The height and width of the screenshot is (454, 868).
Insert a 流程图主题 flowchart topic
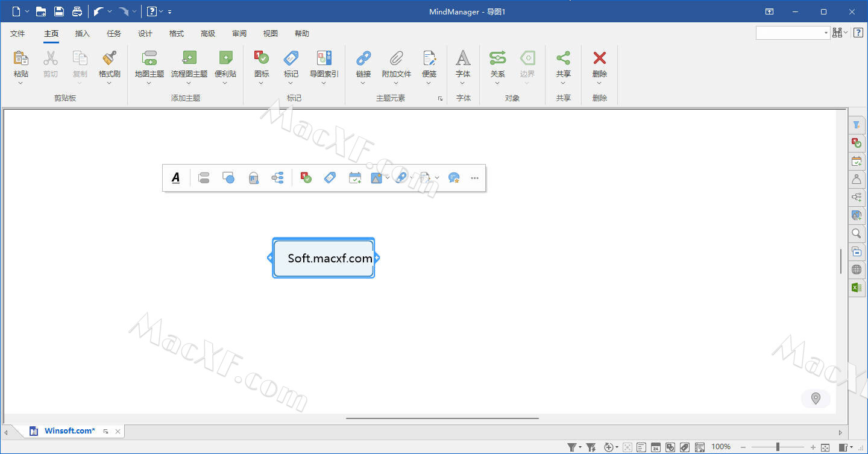click(189, 65)
